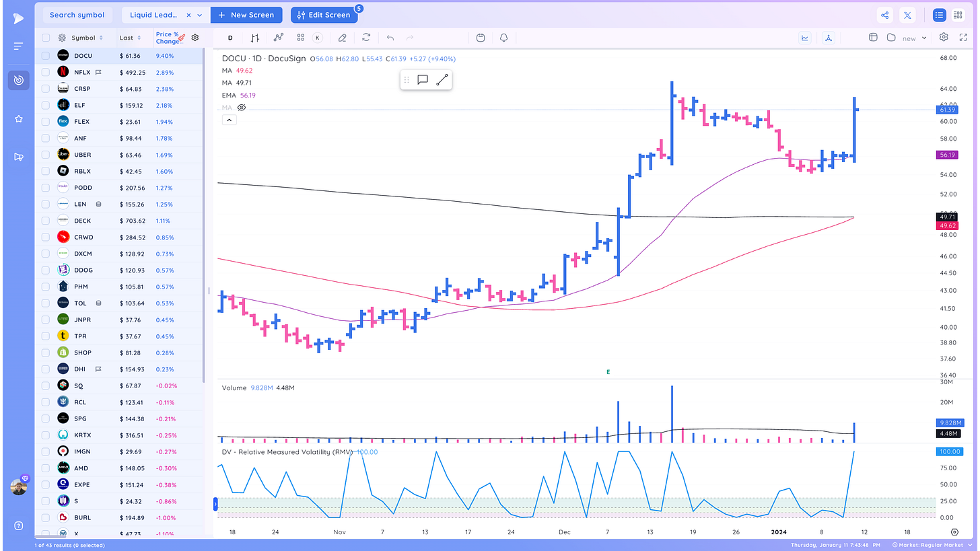Viewport: 980px width, 551px height.
Task: Open the help question mark icon
Action: pos(18,525)
